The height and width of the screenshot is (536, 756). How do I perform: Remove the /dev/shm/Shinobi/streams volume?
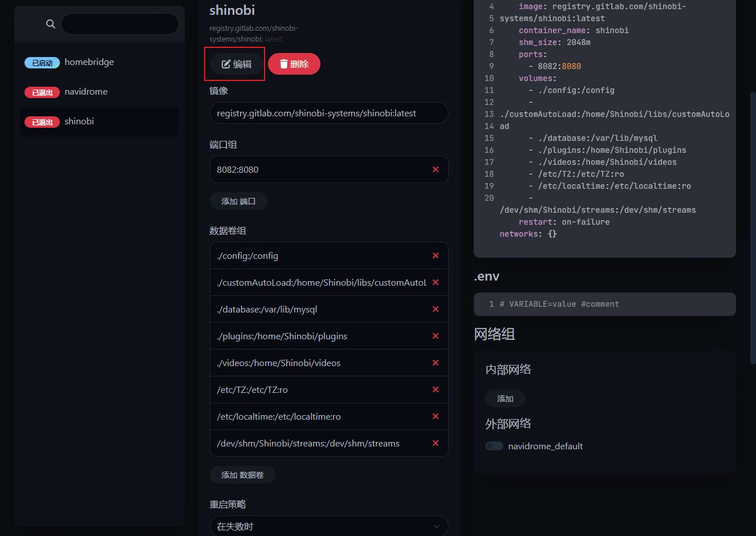point(436,443)
